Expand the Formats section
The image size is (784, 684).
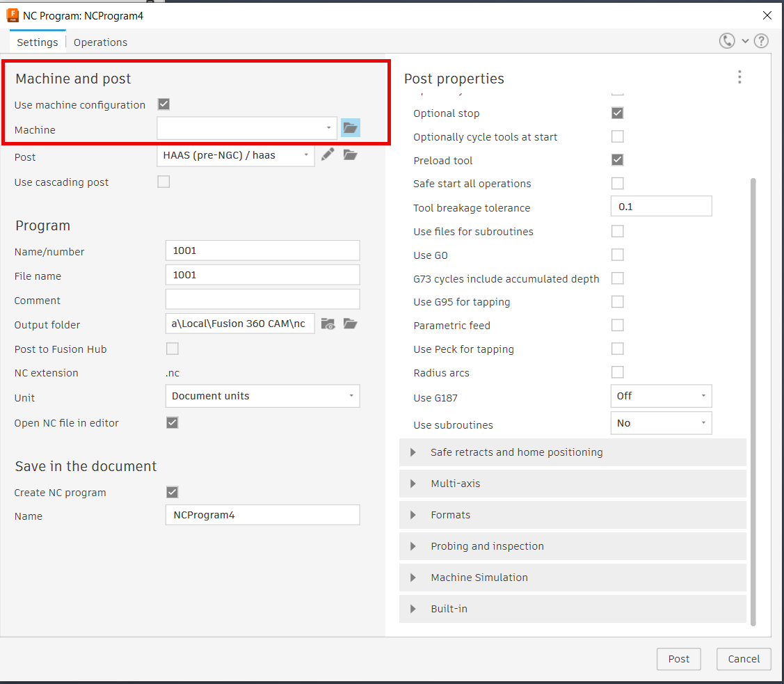[x=573, y=515]
